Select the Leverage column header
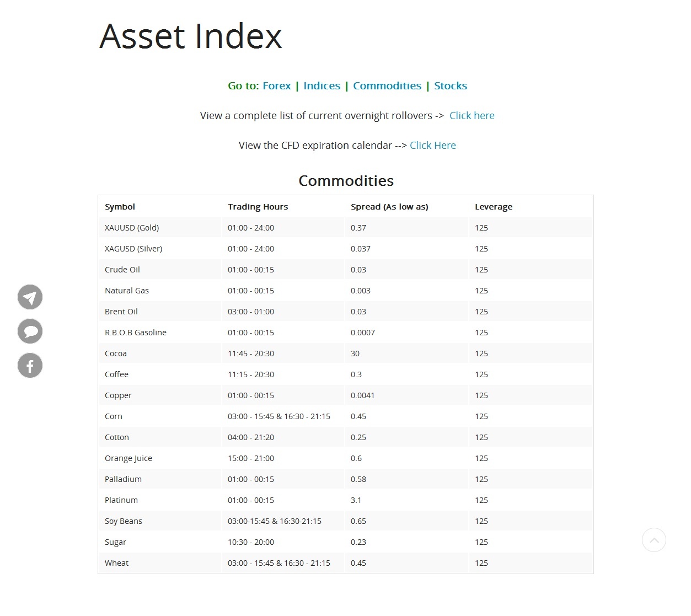 494,206
